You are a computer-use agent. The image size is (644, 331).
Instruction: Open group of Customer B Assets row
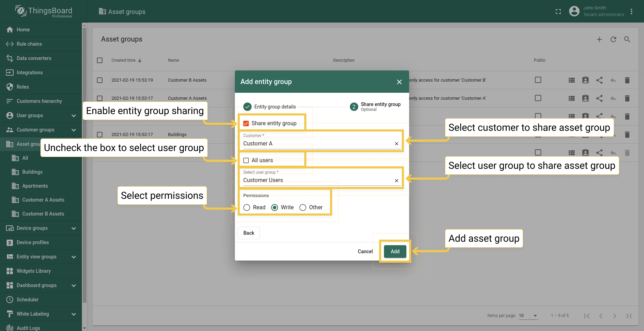(x=572, y=80)
